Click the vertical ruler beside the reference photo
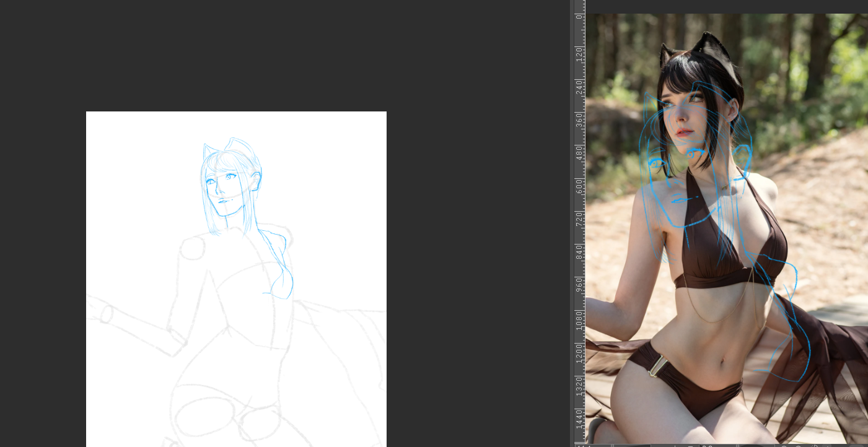The image size is (868, 447). [580, 223]
